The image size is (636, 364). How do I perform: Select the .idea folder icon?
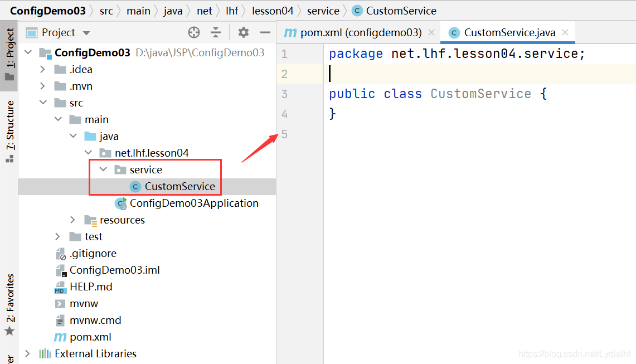(x=60, y=69)
